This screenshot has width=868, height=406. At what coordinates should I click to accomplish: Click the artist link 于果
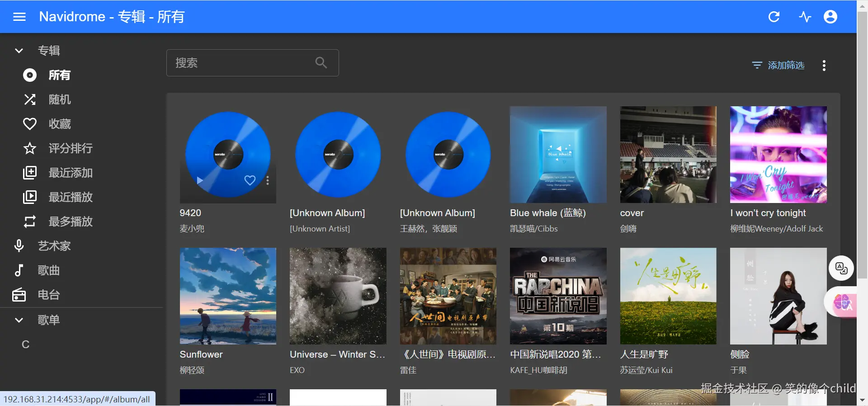click(x=739, y=370)
